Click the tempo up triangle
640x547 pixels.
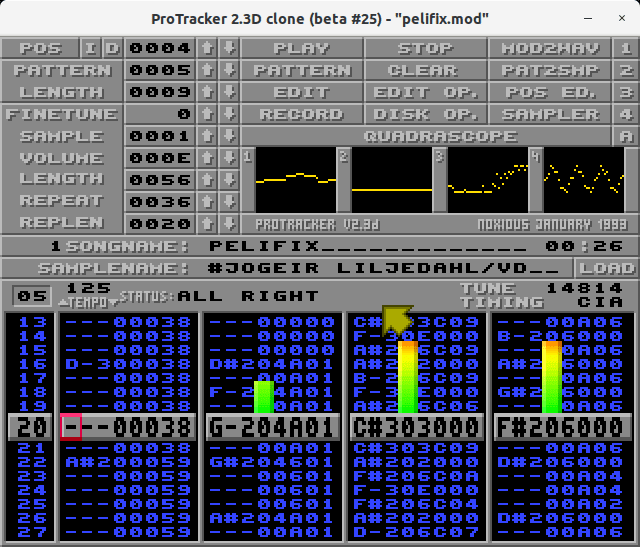point(63,303)
